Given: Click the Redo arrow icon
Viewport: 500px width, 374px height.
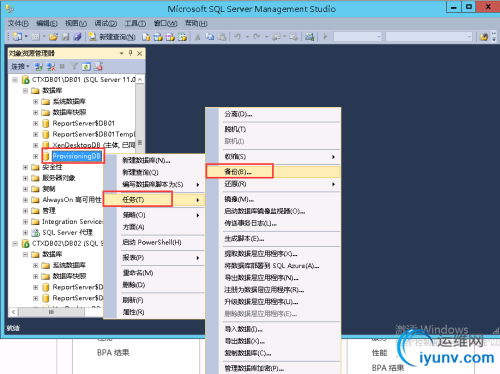Looking at the screenshot, I should pyautogui.click(x=256, y=37).
